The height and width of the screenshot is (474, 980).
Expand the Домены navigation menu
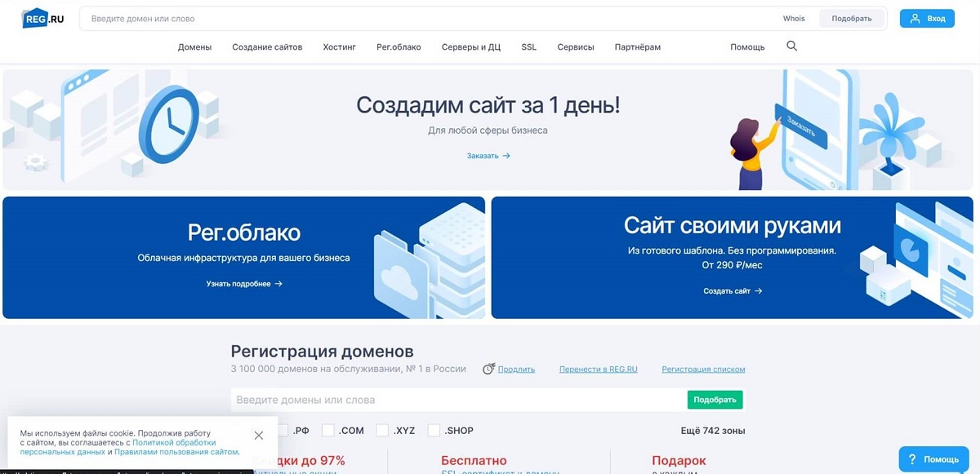[x=194, y=47]
